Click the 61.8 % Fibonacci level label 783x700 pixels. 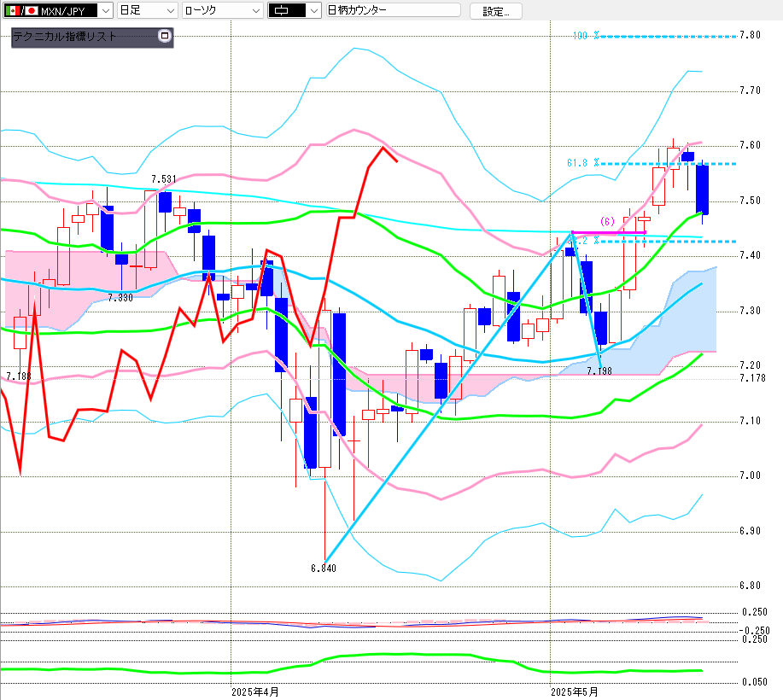582,163
